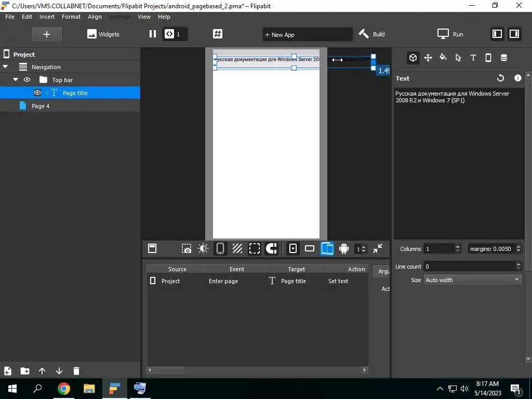Open the phone device properties tab
The width and height of the screenshot is (532, 399).
click(x=488, y=58)
